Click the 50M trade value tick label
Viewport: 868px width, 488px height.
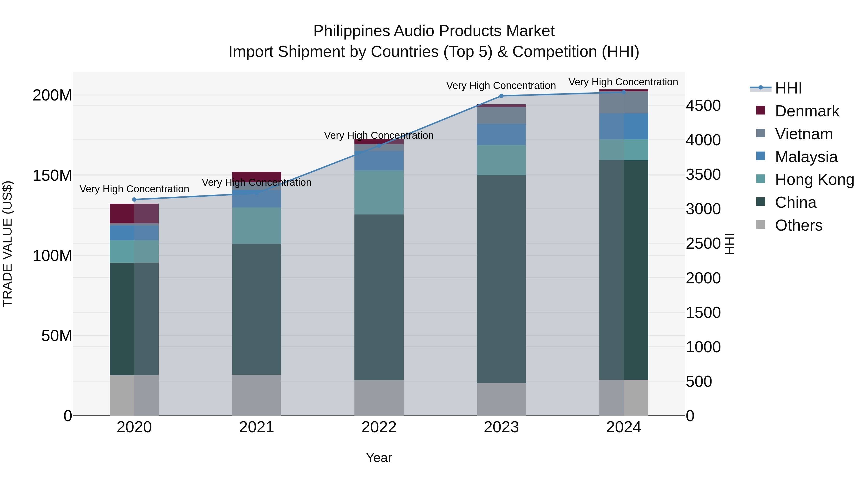click(57, 336)
